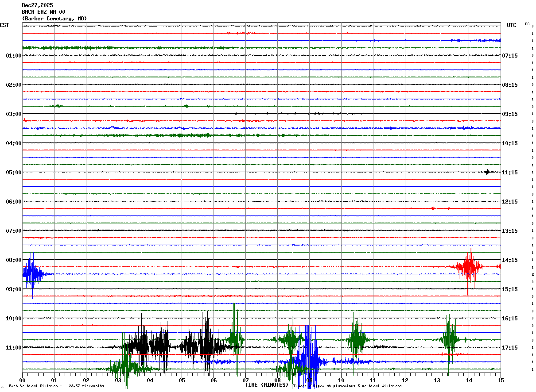
Task: Click the DC column header
Action: [x=527, y=24]
